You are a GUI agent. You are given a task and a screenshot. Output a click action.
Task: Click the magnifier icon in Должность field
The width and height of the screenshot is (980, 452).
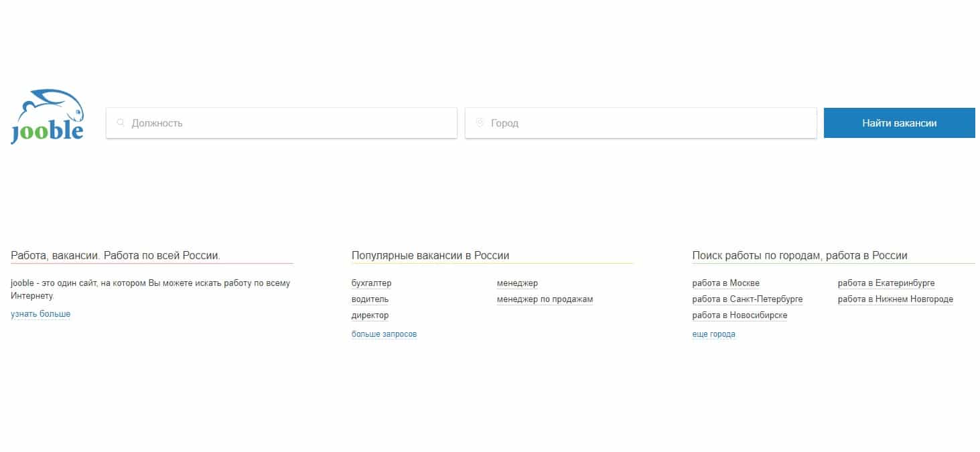click(121, 123)
